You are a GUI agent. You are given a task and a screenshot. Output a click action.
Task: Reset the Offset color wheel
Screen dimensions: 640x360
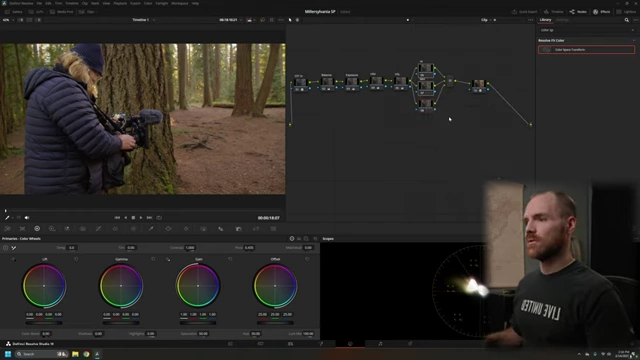(307, 259)
